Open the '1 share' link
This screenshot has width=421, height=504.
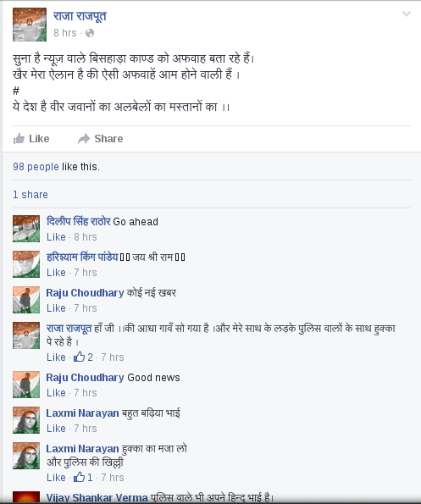[30, 195]
